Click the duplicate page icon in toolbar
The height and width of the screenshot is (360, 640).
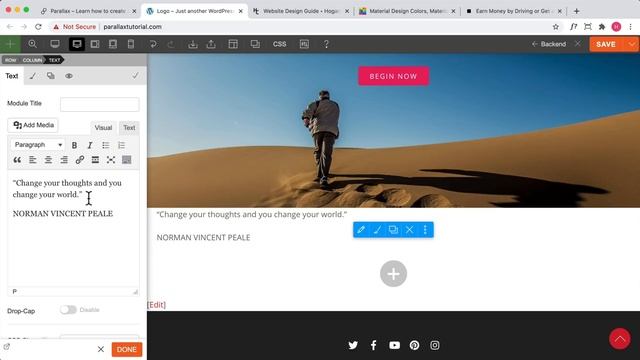pyautogui.click(x=255, y=44)
